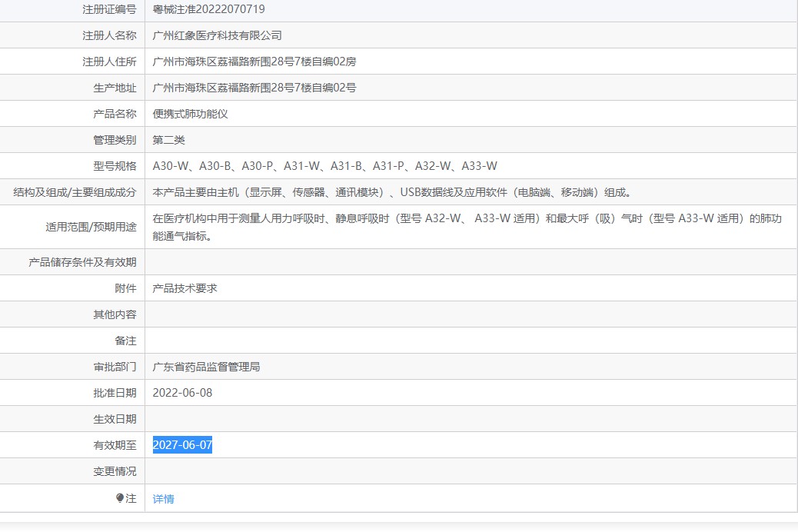The width and height of the screenshot is (798, 532).
Task: Click the composition text mentioning USB数据线
Action: pos(392,192)
